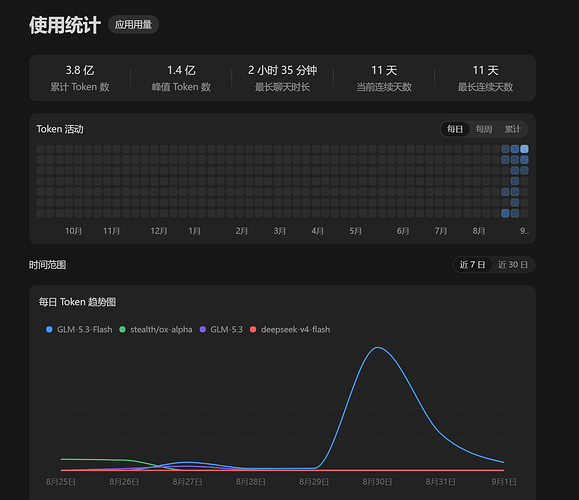Click the 3.8 亿 累计 Token 数 stat
579x500 pixels.
pyautogui.click(x=80, y=78)
